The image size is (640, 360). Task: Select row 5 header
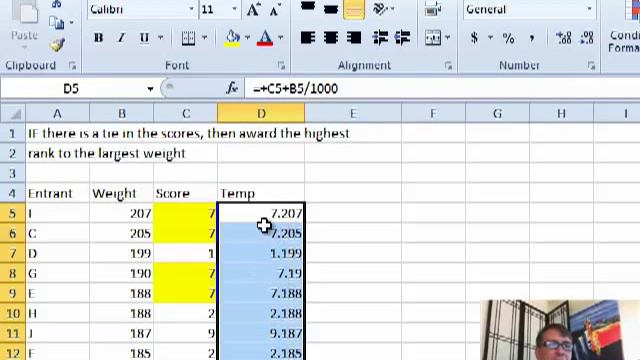13,213
